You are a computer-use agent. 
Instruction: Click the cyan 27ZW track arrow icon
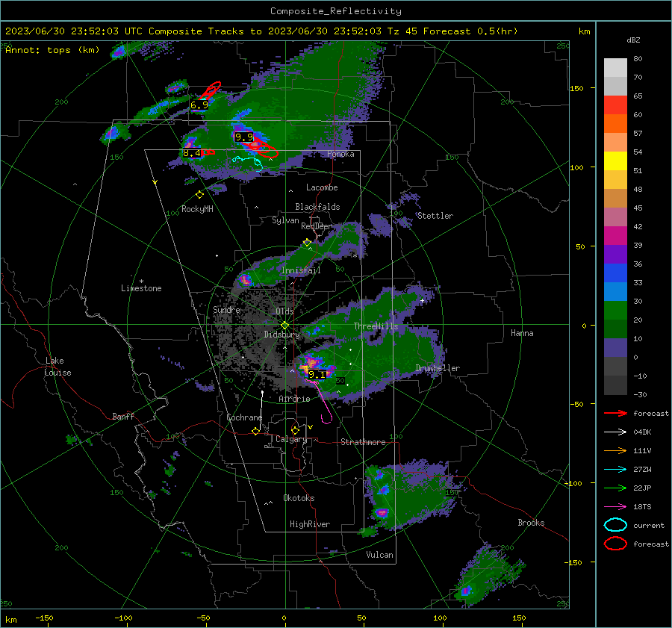click(x=615, y=470)
